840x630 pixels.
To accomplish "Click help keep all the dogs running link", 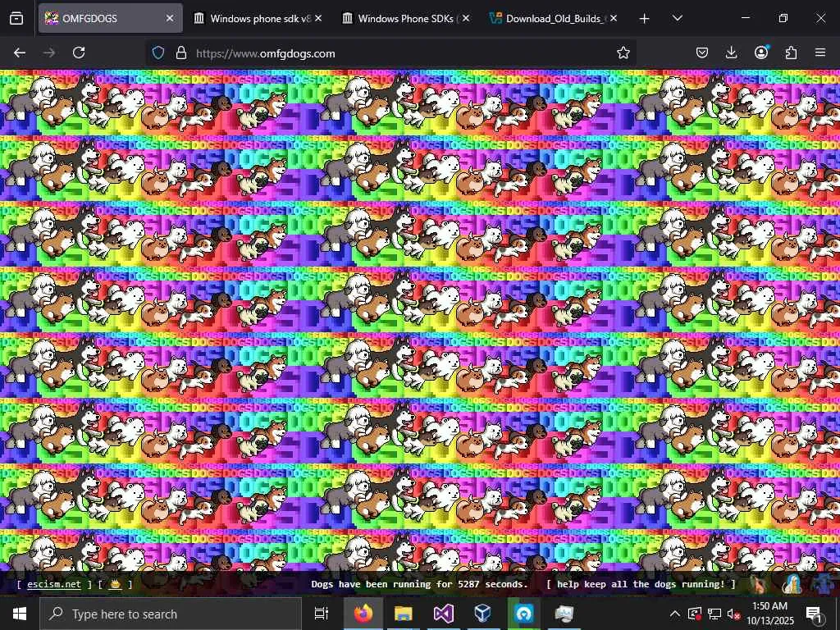I will click(x=641, y=584).
